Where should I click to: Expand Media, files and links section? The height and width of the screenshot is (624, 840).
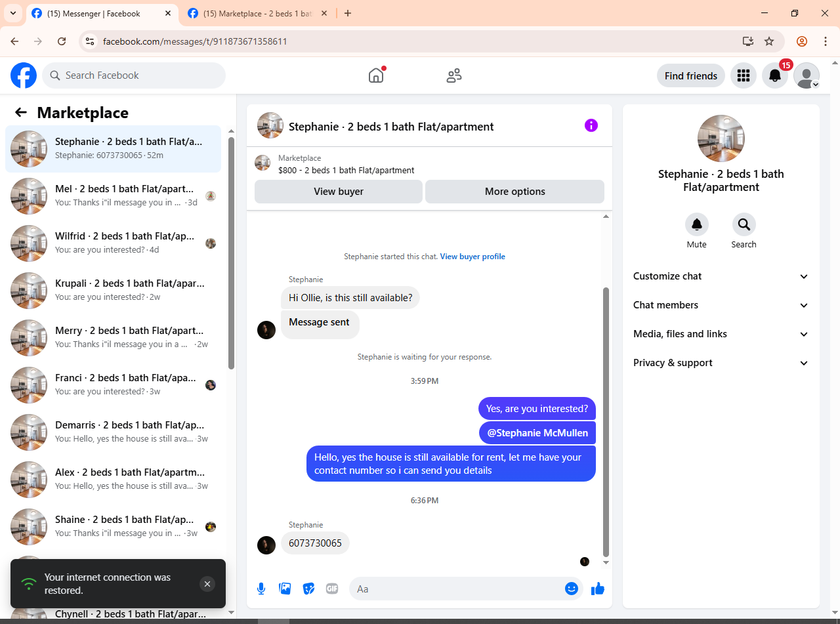click(x=721, y=334)
